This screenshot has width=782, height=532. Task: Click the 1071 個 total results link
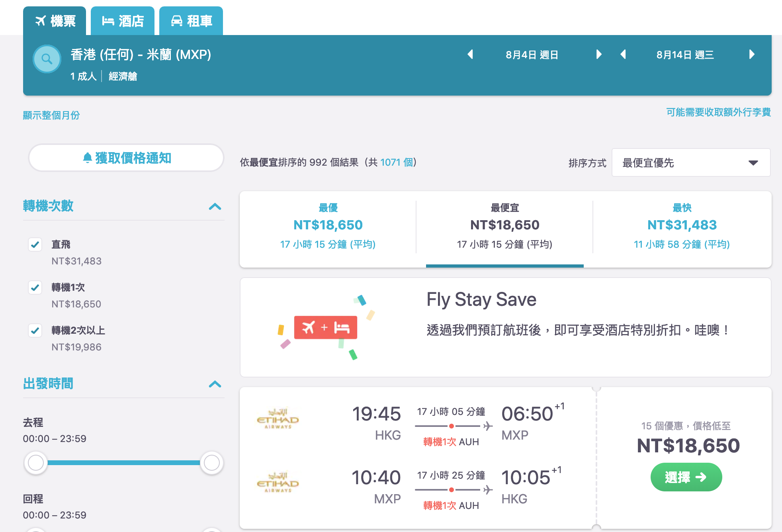coord(396,162)
